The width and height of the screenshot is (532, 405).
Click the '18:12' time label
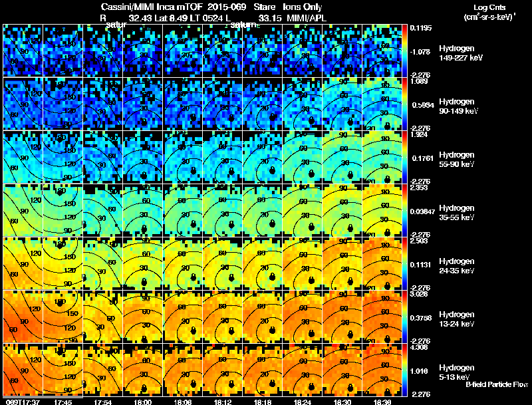[223, 402]
